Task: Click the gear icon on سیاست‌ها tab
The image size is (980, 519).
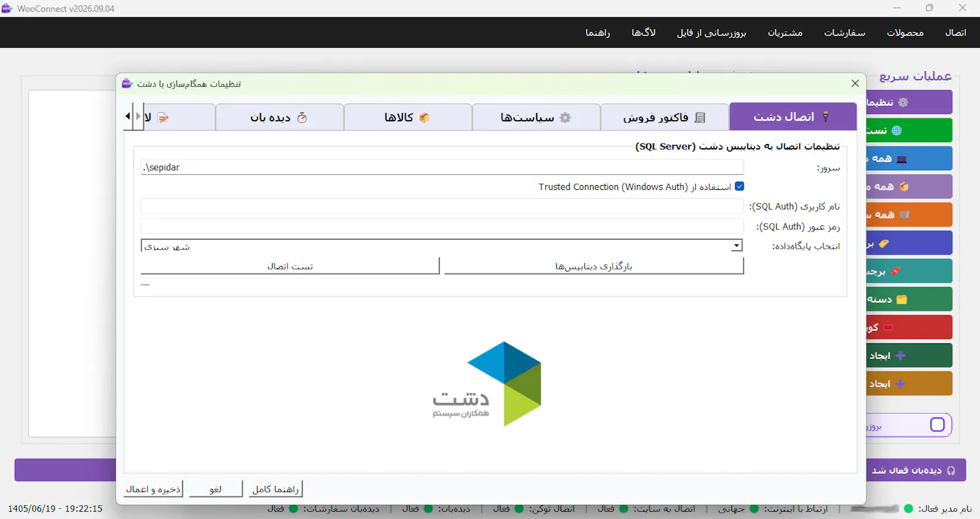Action: [565, 118]
